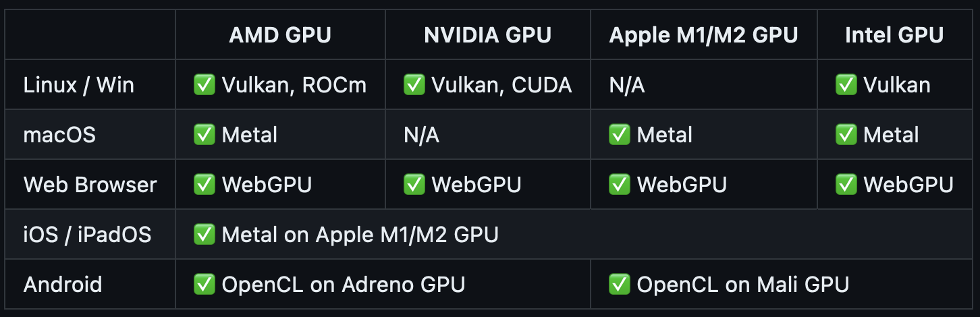Screen dimensions: 980x317
Task: Click the checkmark beside OpenCL on Adreno GPU
Action: (x=204, y=285)
